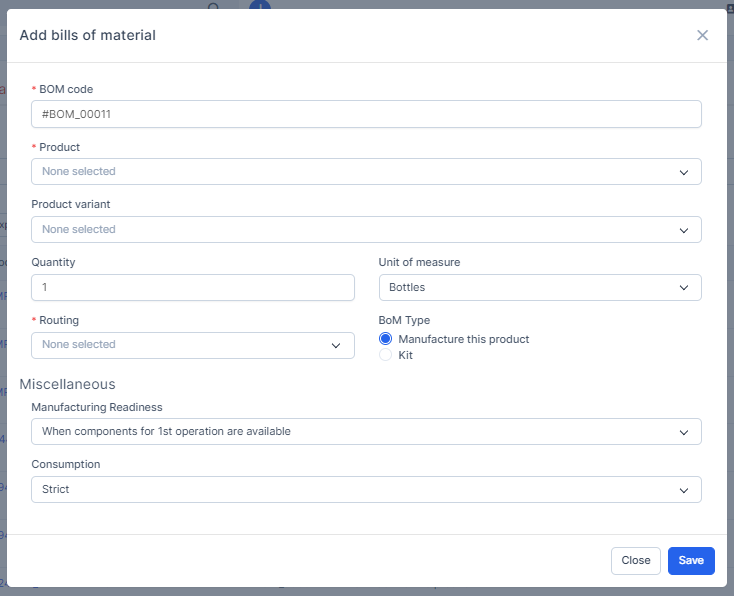Screen dimensions: 734x596
Task: Focus the Quantity input field
Action: pos(192,288)
